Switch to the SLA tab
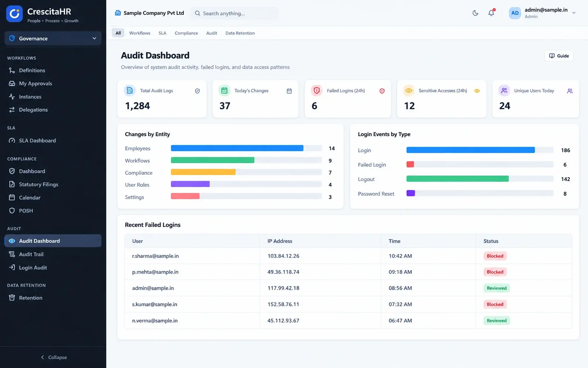588x368 pixels. pyautogui.click(x=162, y=33)
